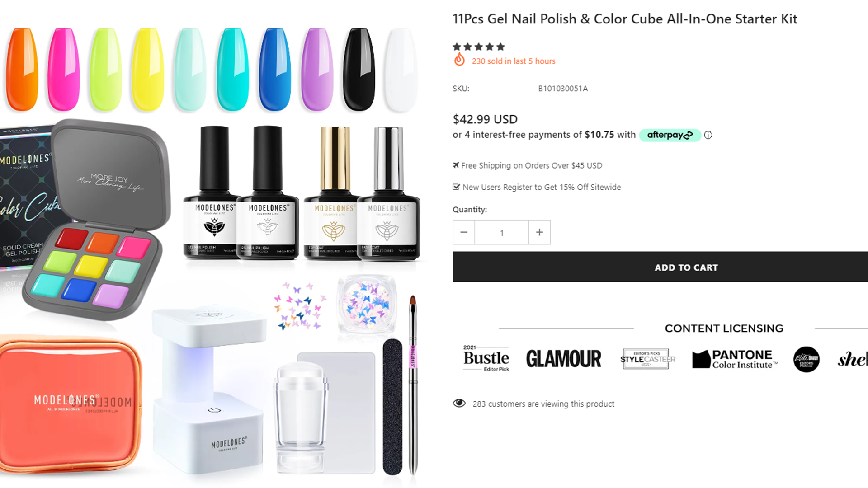Add the starter kit to cart
This screenshot has height=488, width=868.
660,267
